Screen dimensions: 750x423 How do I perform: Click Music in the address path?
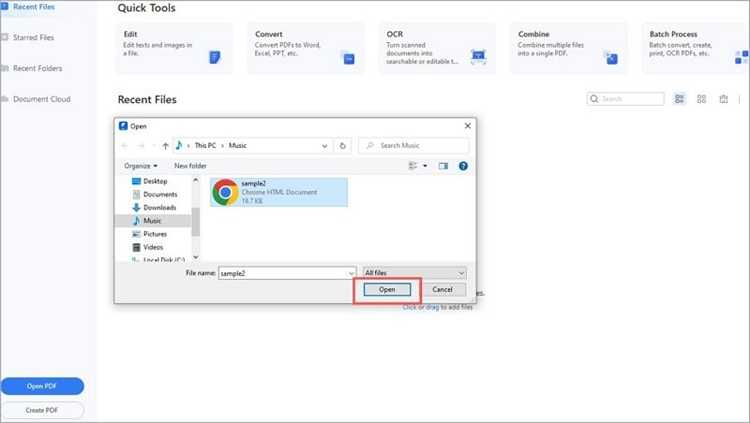(238, 145)
